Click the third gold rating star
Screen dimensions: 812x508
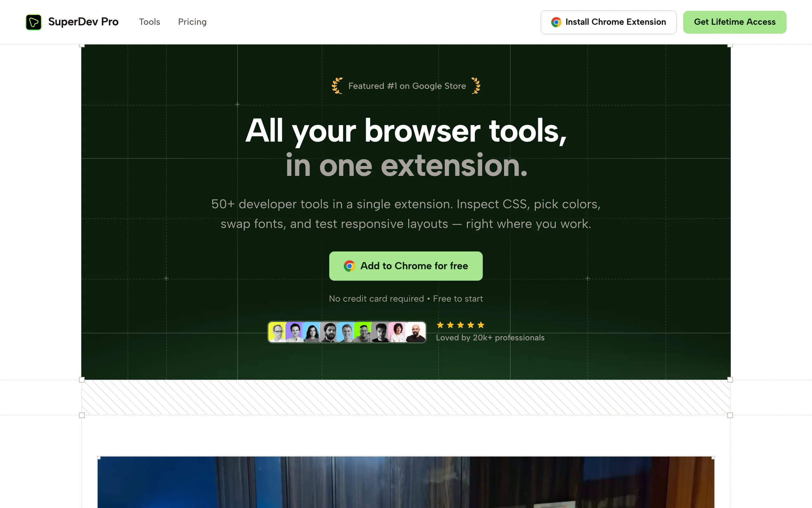tap(460, 325)
